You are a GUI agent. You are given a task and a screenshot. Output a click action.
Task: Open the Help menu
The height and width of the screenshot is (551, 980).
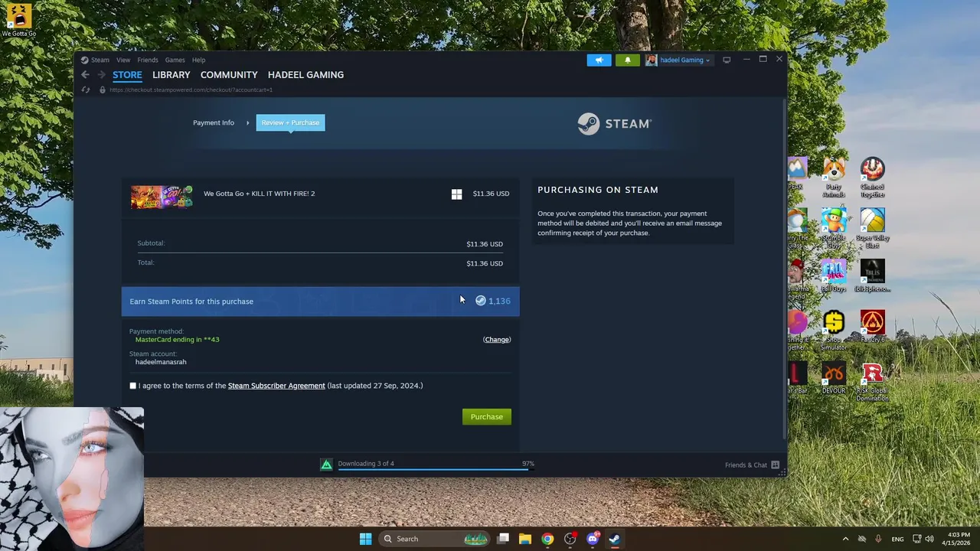point(199,60)
